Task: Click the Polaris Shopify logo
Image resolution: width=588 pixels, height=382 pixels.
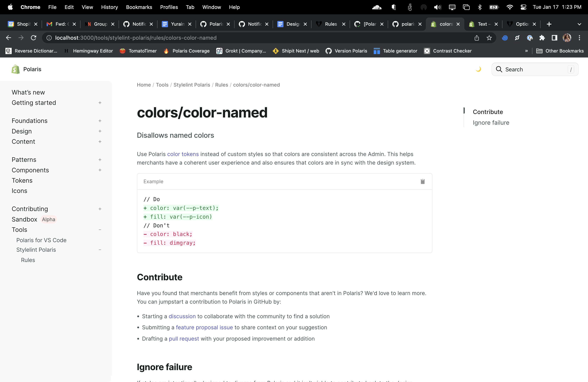Action: coord(15,69)
